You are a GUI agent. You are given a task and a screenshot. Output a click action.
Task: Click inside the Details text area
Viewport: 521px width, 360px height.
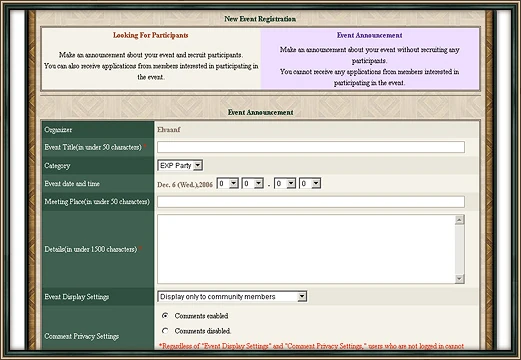[306, 249]
